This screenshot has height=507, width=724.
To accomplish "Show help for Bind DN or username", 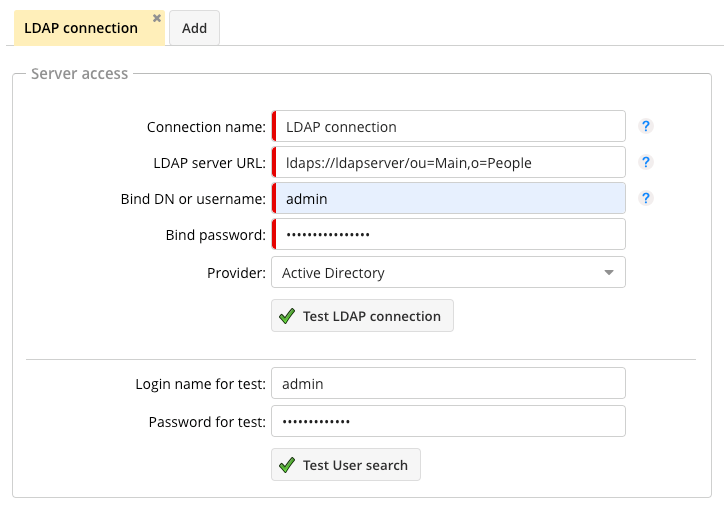I will [646, 199].
